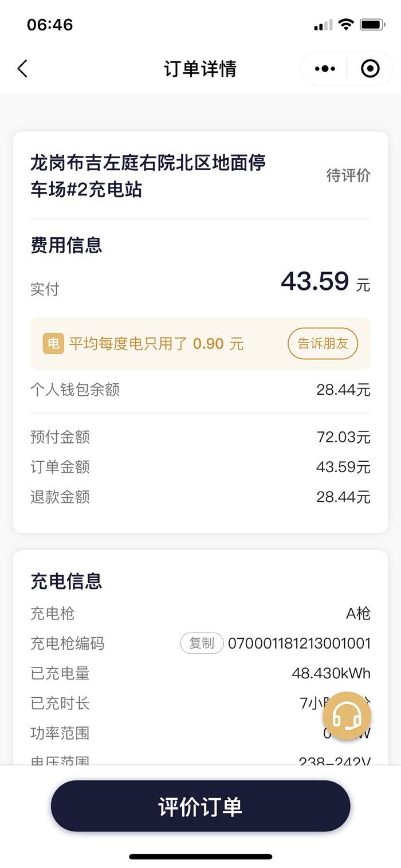Tap the back arrow icon
Viewport: 401px width, 868px height.
coord(22,69)
